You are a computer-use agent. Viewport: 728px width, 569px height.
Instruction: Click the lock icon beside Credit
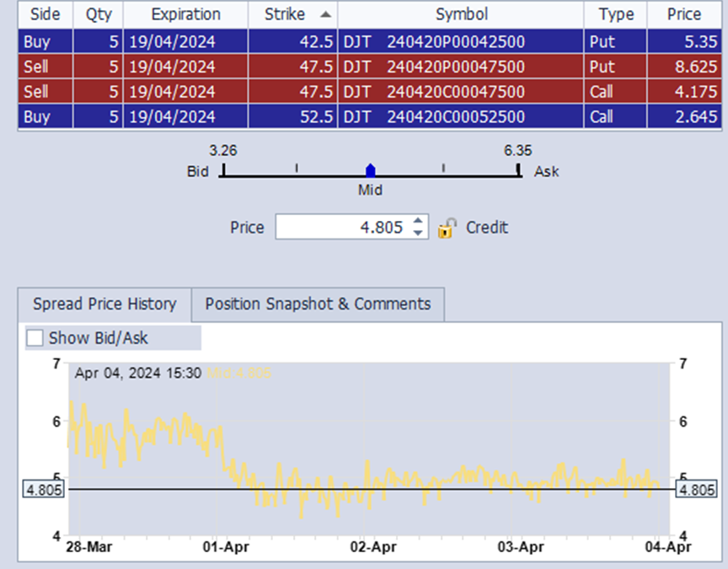tap(447, 228)
